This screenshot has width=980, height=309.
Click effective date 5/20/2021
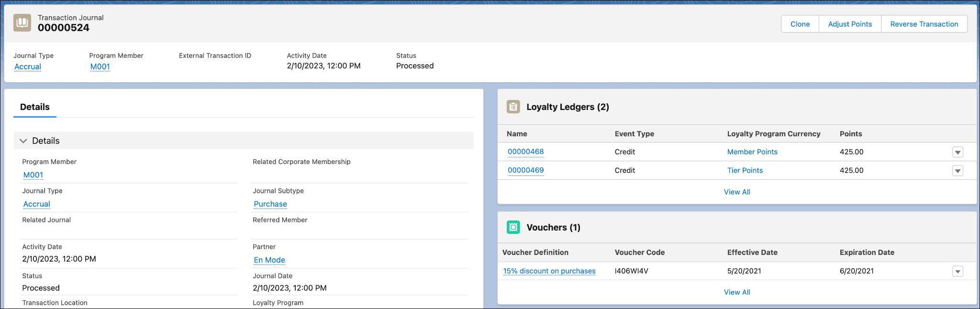[744, 271]
